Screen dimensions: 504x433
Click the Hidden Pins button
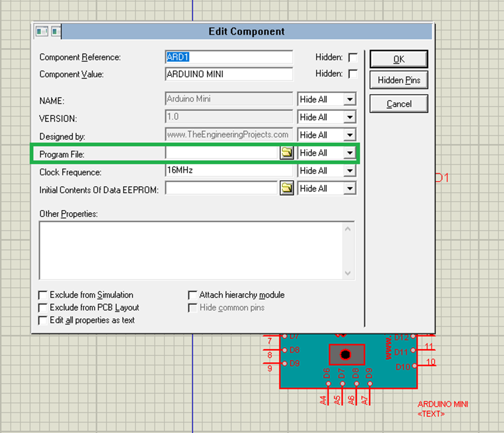[399, 80]
